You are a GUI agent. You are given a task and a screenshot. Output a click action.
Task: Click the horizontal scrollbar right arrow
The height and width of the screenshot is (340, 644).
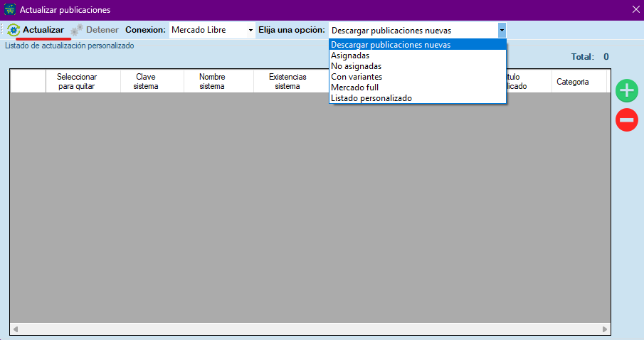click(605, 329)
